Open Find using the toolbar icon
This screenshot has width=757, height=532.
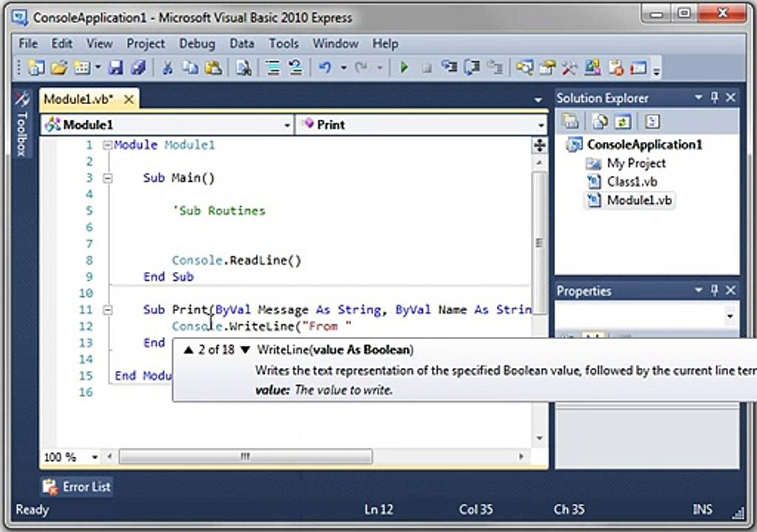[243, 67]
